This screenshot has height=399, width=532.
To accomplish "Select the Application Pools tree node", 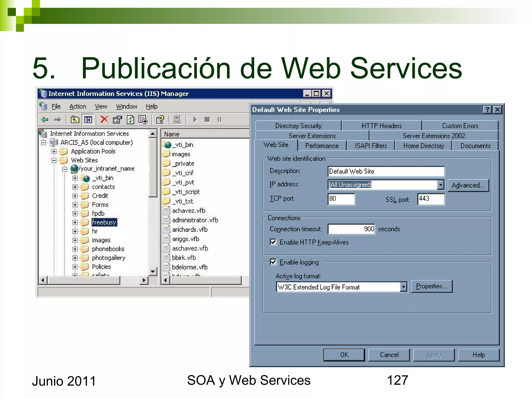I will click(x=93, y=151).
